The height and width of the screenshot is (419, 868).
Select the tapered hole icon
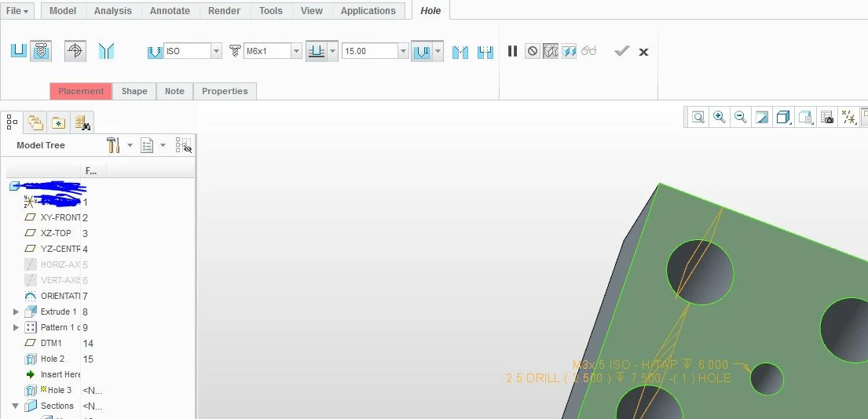[106, 51]
